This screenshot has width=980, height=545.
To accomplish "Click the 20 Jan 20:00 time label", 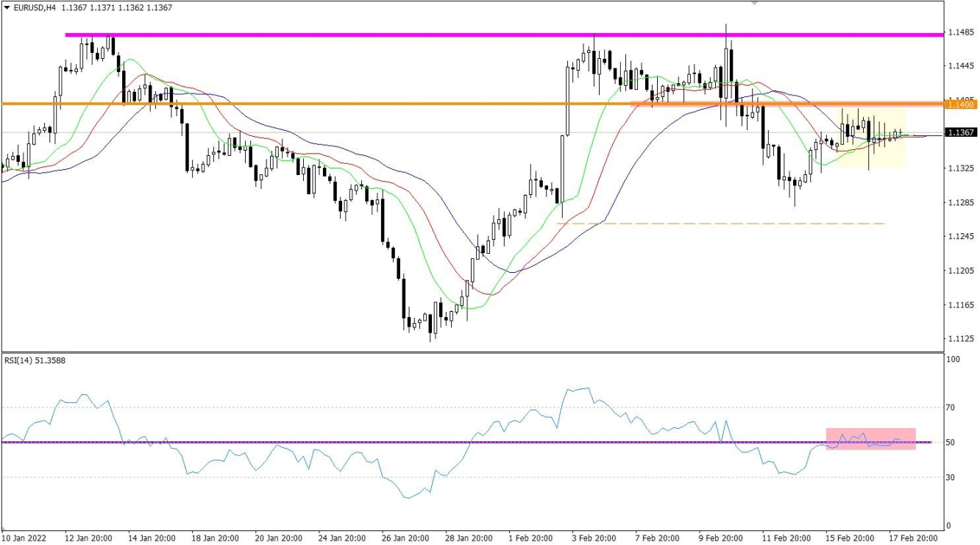I will [280, 538].
